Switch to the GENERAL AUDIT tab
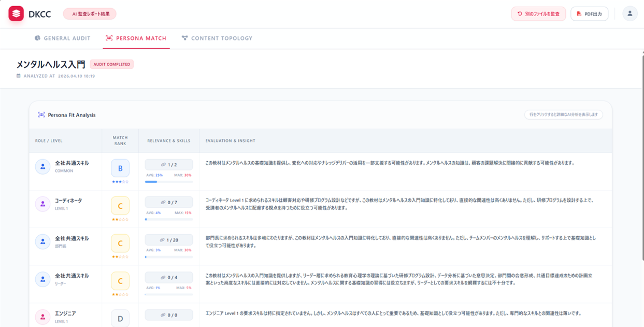The width and height of the screenshot is (644, 327). [63, 38]
